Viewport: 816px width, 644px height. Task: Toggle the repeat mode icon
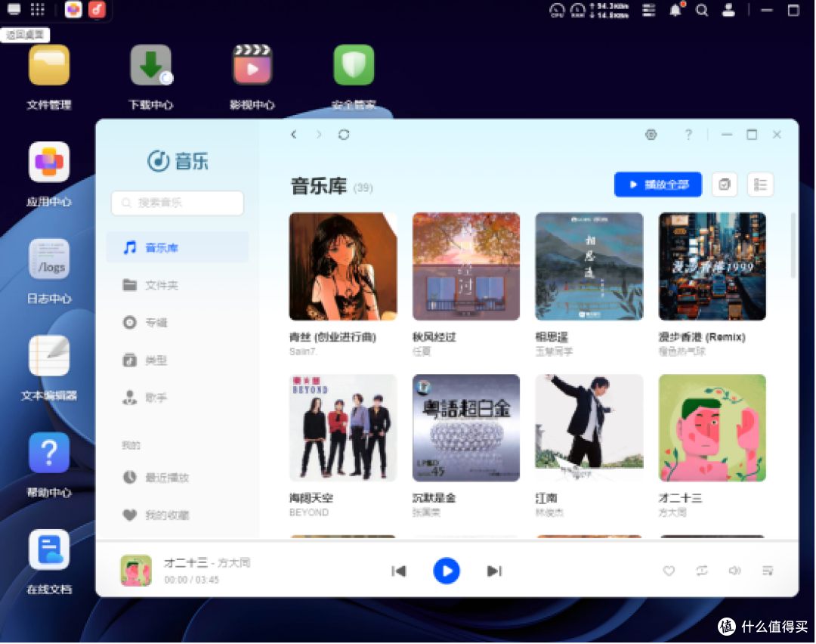(x=702, y=571)
